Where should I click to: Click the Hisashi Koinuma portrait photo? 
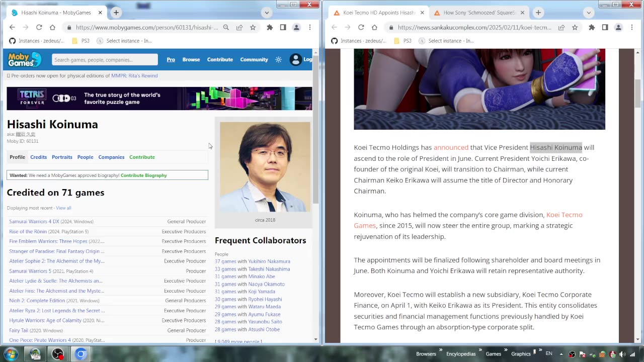click(x=265, y=167)
